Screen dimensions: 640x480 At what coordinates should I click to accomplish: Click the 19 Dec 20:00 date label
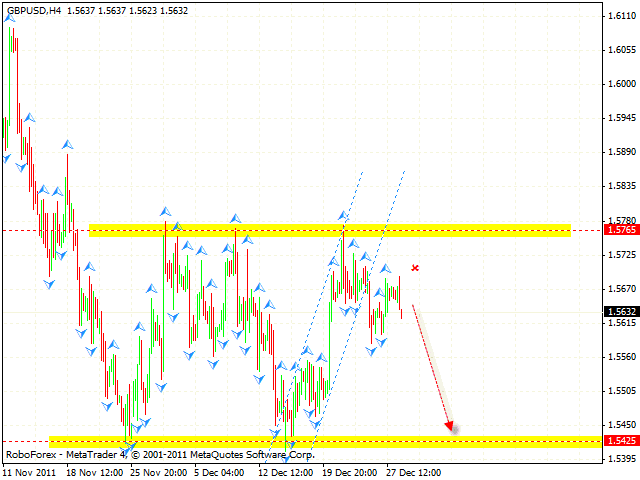tap(349, 473)
